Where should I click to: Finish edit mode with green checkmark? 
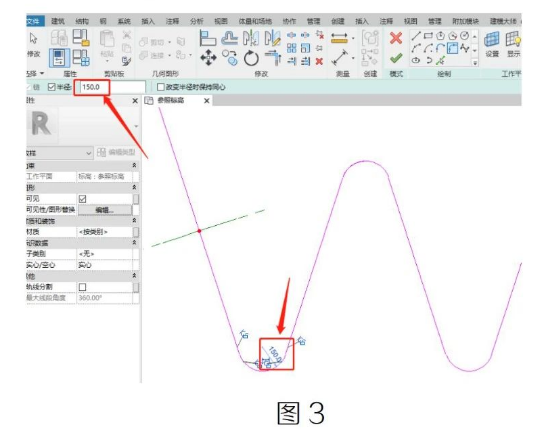coord(396,58)
